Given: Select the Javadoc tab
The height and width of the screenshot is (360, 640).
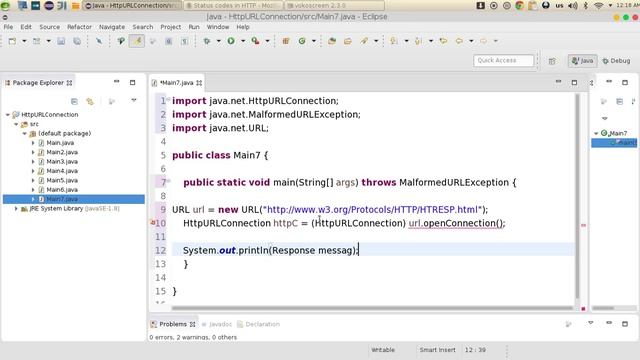Looking at the screenshot, I should (216, 324).
